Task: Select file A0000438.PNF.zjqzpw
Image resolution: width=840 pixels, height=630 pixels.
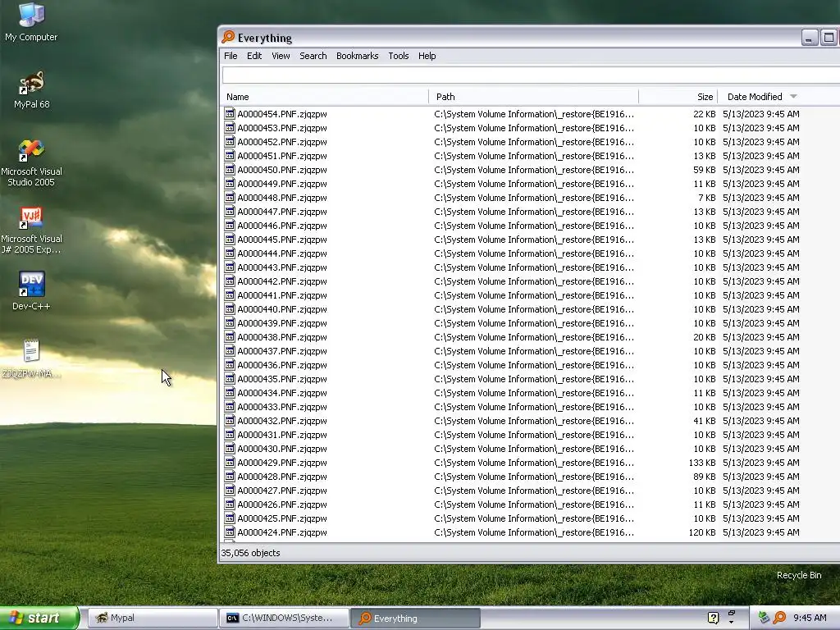Action: [282, 336]
